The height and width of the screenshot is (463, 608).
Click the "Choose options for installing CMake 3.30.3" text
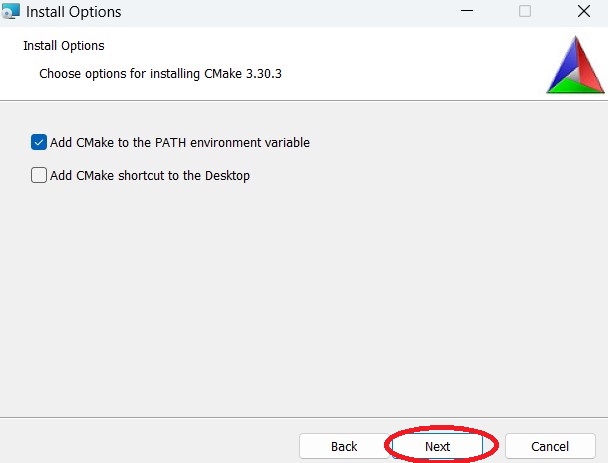click(161, 74)
